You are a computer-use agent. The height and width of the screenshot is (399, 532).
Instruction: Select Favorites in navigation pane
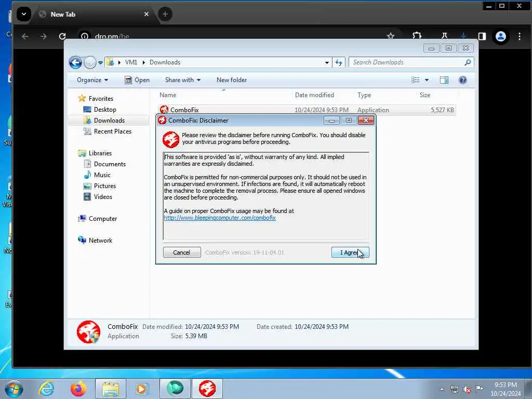(101, 98)
